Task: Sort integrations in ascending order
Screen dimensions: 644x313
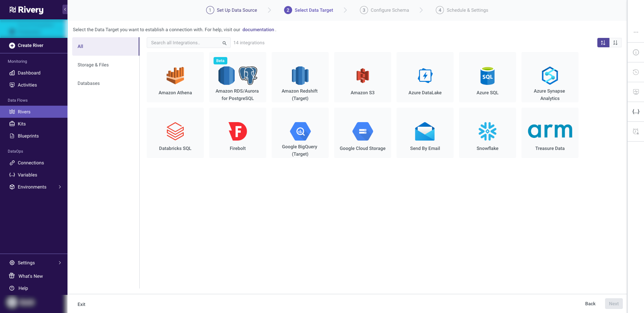Action: pos(603,43)
